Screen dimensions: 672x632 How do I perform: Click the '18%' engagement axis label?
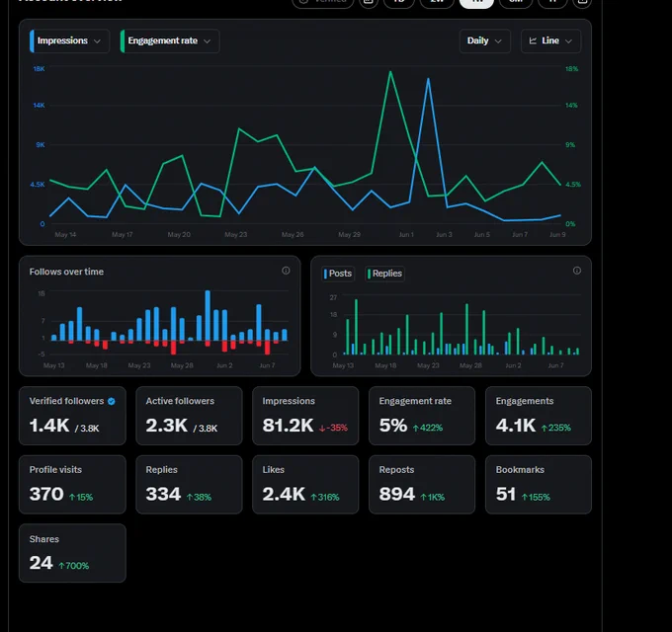point(572,69)
